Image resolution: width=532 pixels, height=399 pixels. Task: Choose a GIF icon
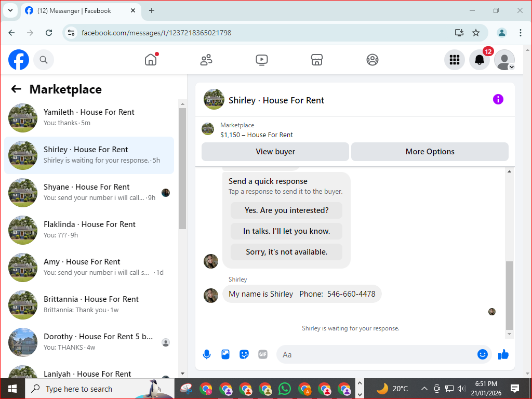click(262, 354)
